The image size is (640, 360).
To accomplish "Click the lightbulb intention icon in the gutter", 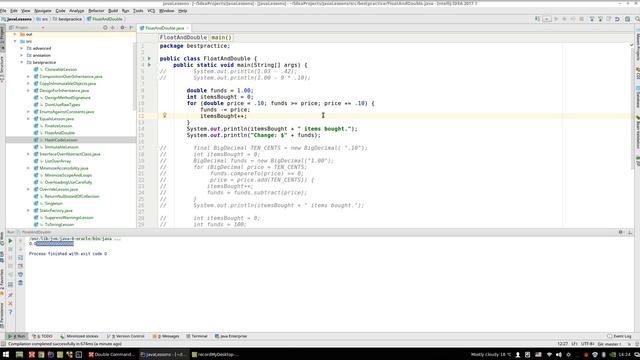I will pos(164,116).
